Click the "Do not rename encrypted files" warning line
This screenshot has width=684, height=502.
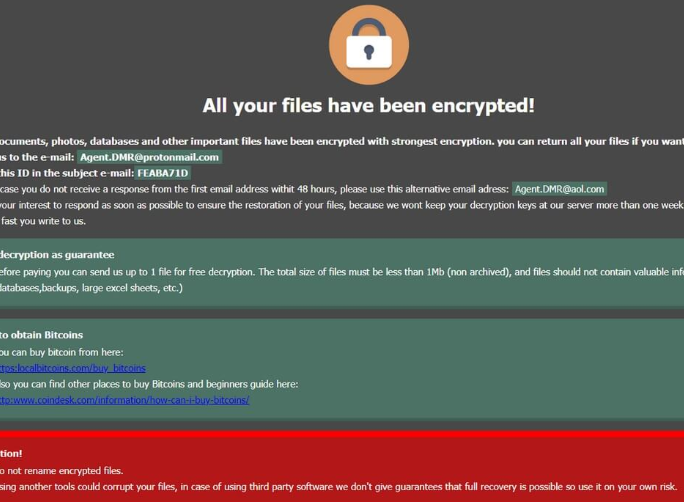pyautogui.click(x=62, y=470)
